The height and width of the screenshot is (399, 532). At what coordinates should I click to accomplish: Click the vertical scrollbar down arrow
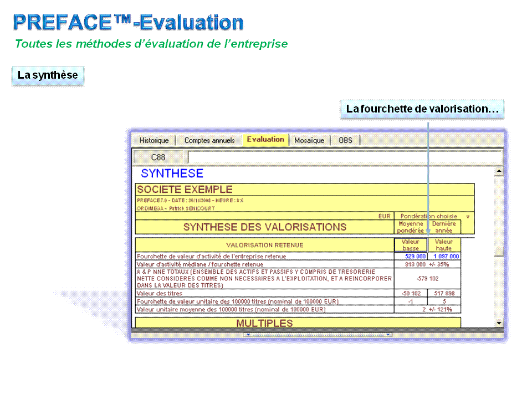pyautogui.click(x=499, y=323)
